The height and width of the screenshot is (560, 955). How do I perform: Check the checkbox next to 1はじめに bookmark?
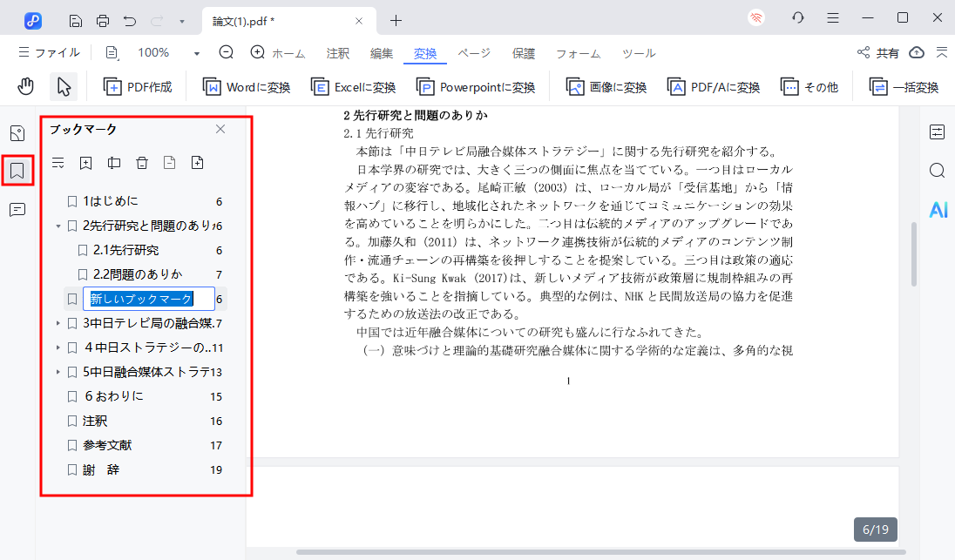[72, 200]
